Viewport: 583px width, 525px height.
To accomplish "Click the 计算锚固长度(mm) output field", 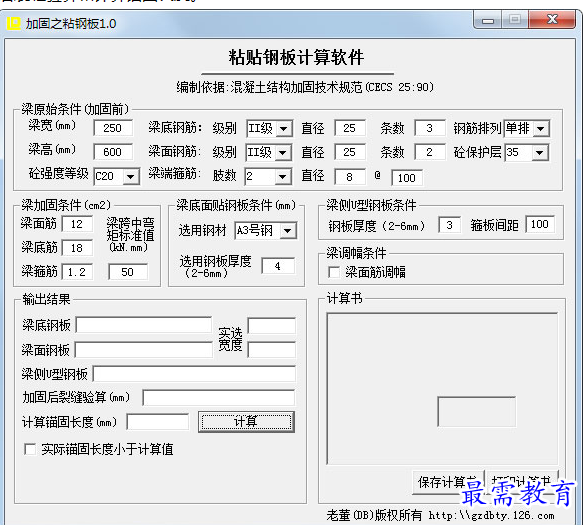I will (158, 422).
